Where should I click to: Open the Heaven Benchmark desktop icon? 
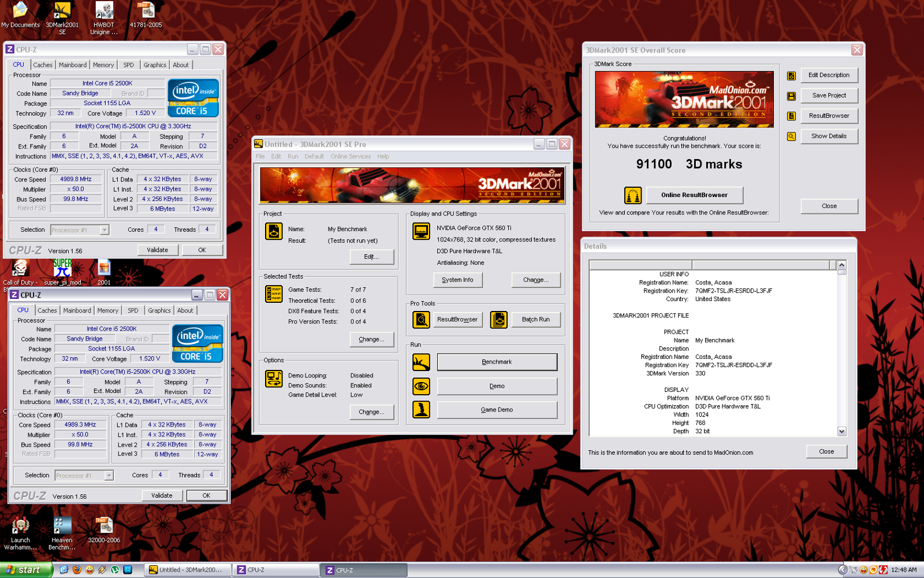62,533
